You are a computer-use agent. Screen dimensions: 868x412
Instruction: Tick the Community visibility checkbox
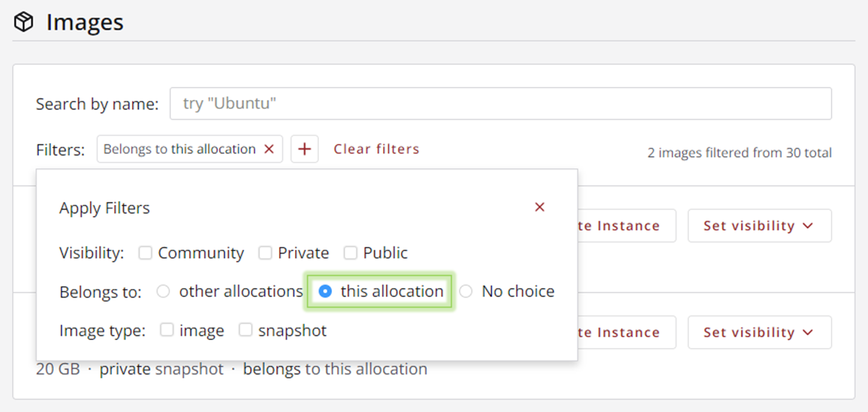tap(145, 253)
